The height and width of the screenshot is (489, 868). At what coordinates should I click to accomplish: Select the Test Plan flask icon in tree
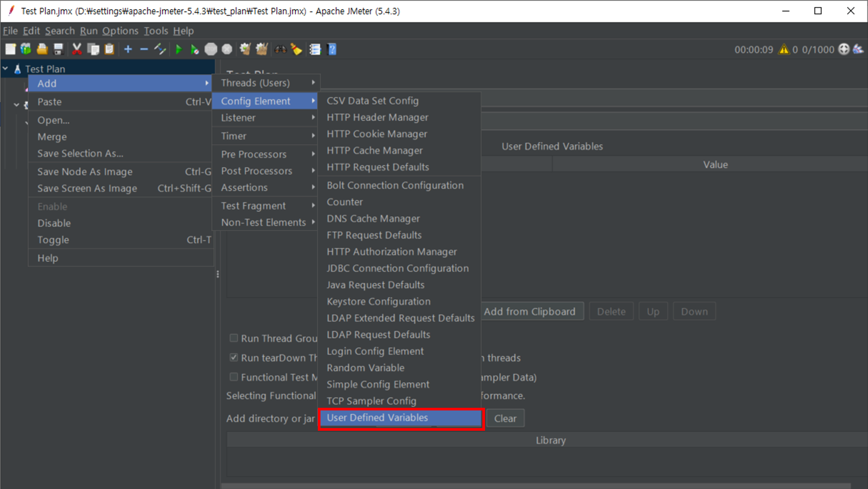point(17,69)
